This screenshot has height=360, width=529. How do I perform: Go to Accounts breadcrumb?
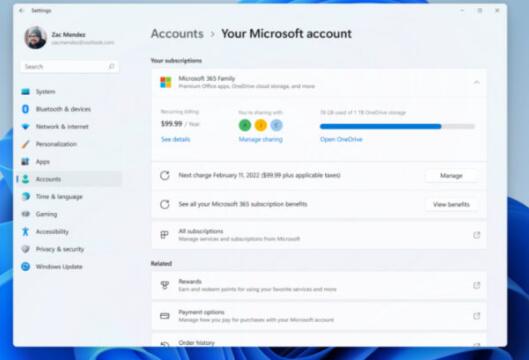[177, 34]
